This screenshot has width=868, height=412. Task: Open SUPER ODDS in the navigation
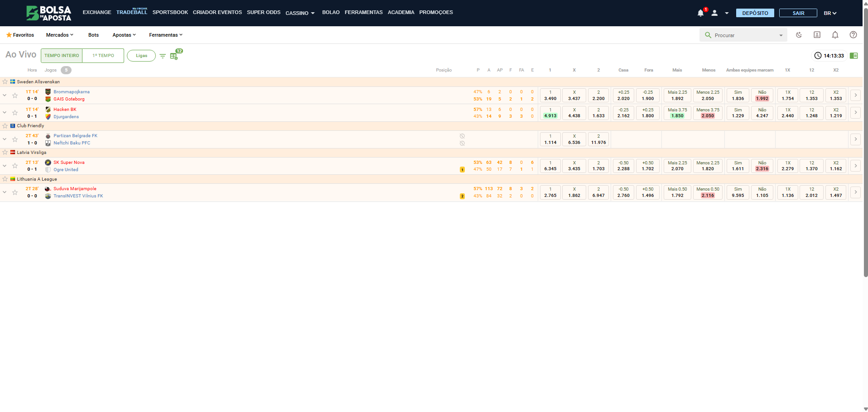[264, 12]
